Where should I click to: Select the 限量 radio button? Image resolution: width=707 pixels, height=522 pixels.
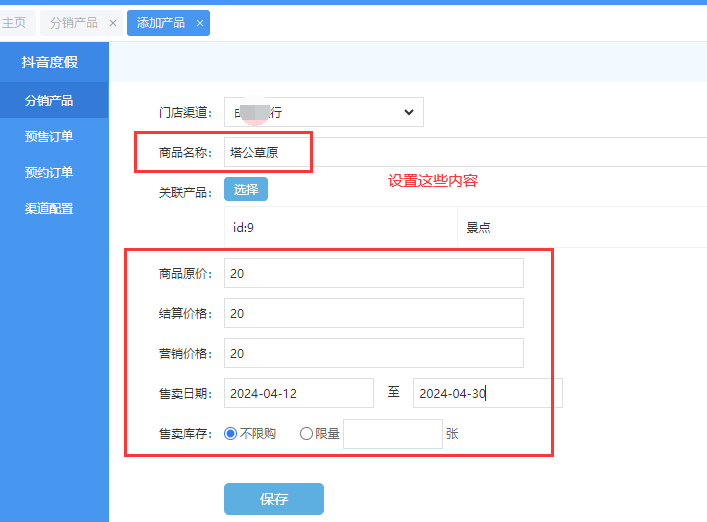(306, 434)
